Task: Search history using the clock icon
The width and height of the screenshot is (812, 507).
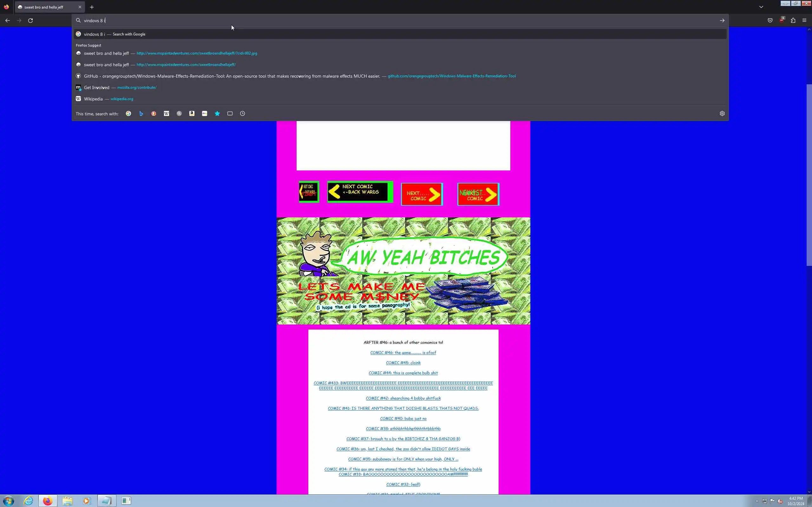Action: click(x=243, y=114)
